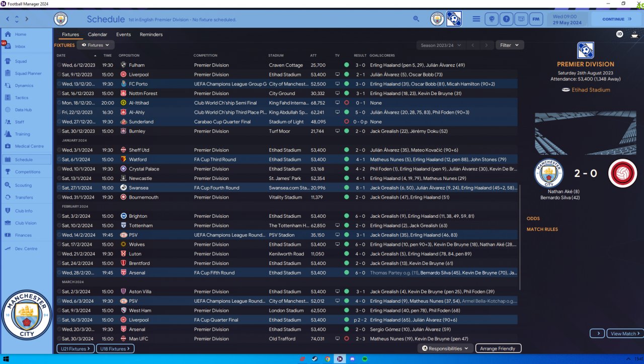Viewport: 644px width, 364px height.
Task: Click the Manchester City badge in header
Action: (x=438, y=19)
